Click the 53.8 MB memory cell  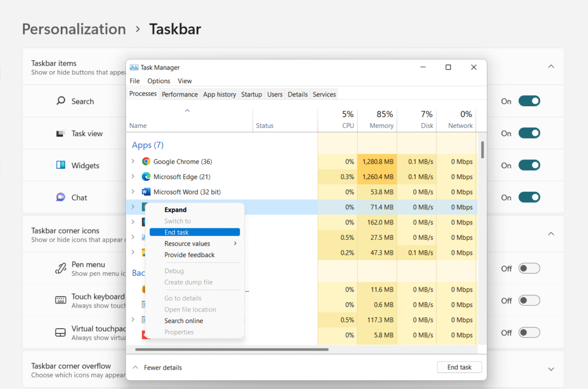377,192
